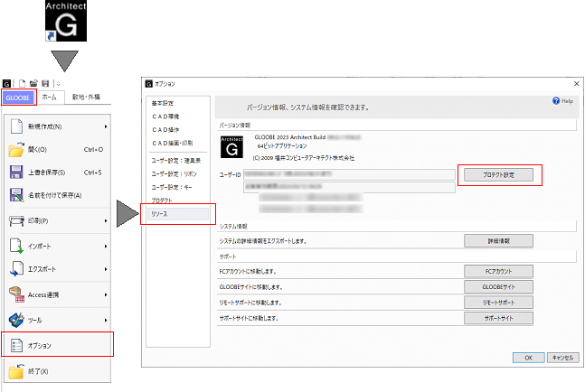
Task: Click the 新規作成(N) blank page icon
Action: 16,126
